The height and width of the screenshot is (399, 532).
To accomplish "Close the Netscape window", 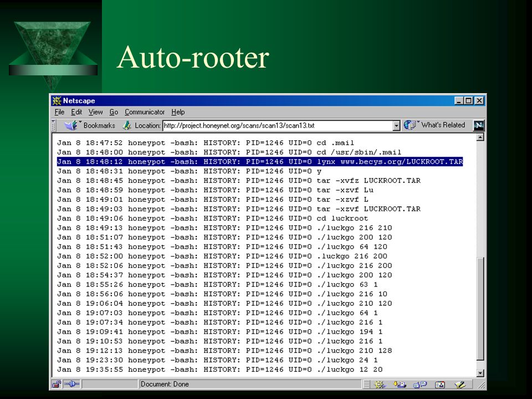I will coord(479,101).
